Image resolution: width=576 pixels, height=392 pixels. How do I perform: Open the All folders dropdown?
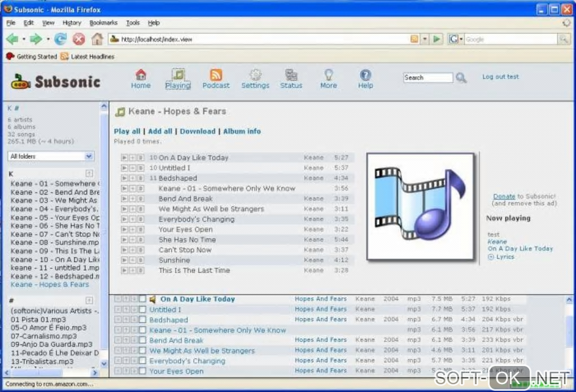(x=51, y=156)
